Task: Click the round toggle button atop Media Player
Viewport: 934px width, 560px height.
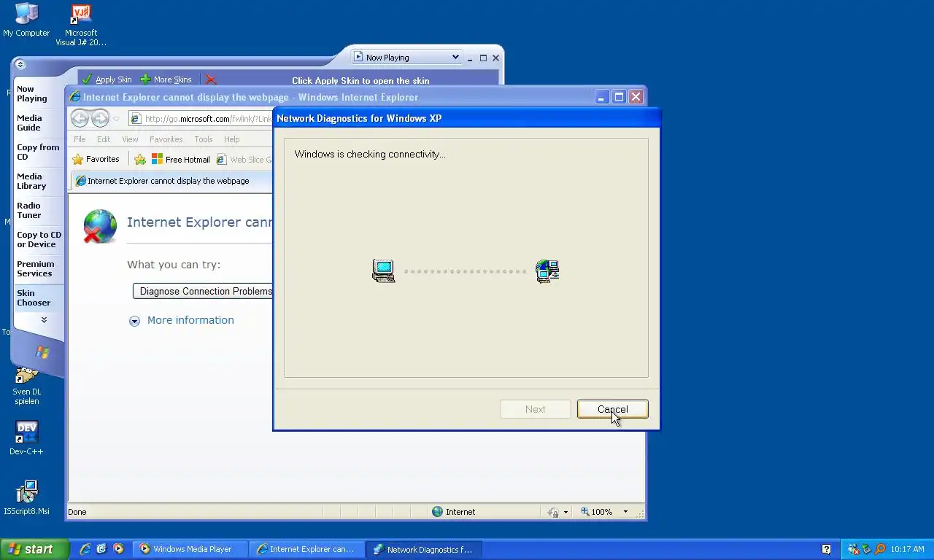Action: (x=20, y=64)
